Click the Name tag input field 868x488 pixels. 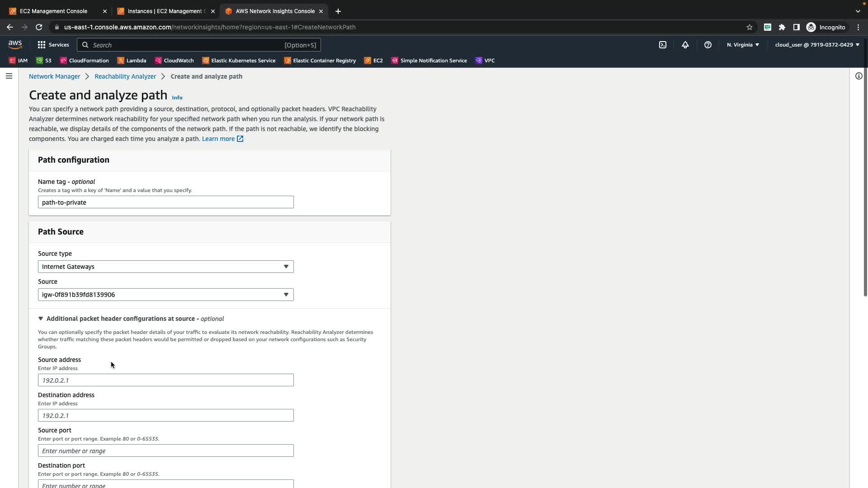coord(165,202)
